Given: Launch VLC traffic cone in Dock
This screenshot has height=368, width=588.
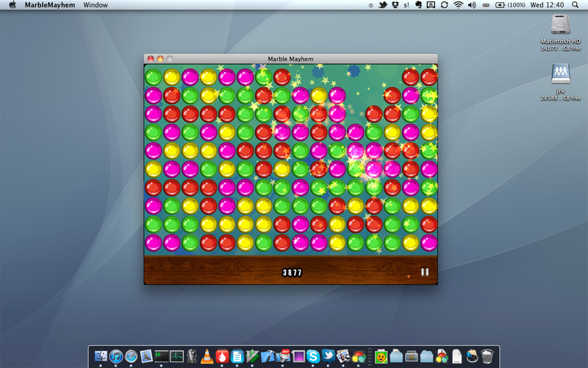Looking at the screenshot, I should (207, 356).
